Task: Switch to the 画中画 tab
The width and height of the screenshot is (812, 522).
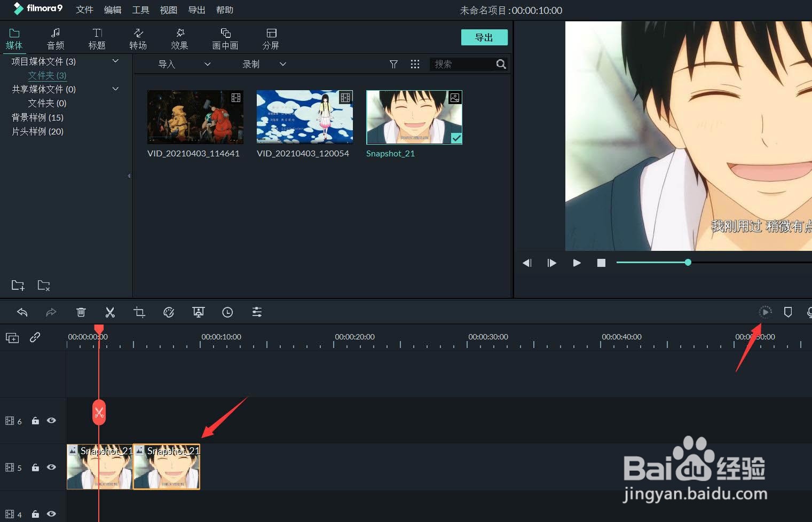Action: 225,39
